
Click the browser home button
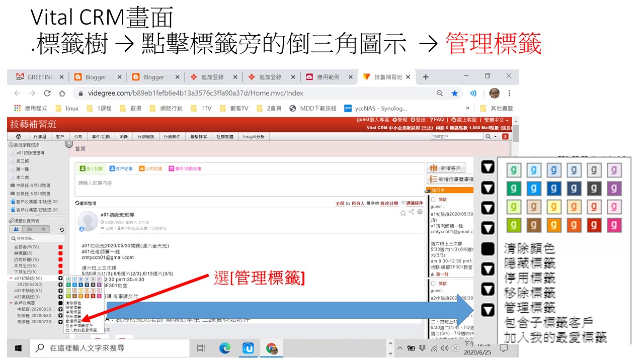62,93
